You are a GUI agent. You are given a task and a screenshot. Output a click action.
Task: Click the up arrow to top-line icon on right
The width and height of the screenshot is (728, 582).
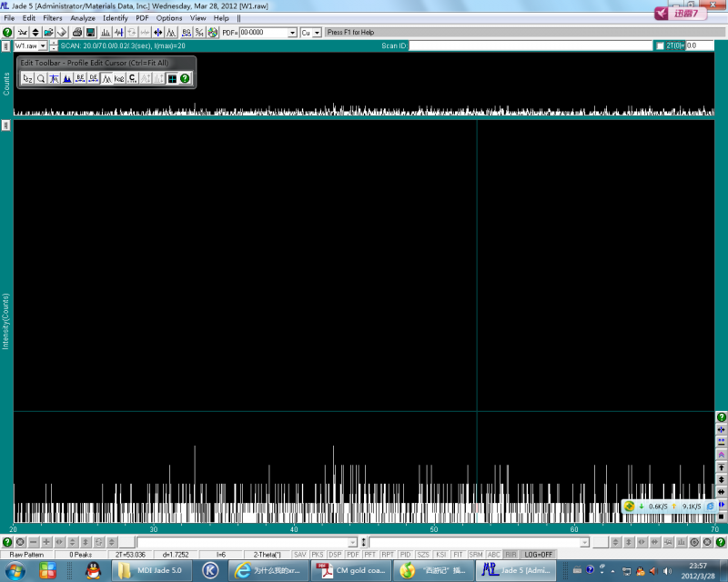tap(721, 467)
